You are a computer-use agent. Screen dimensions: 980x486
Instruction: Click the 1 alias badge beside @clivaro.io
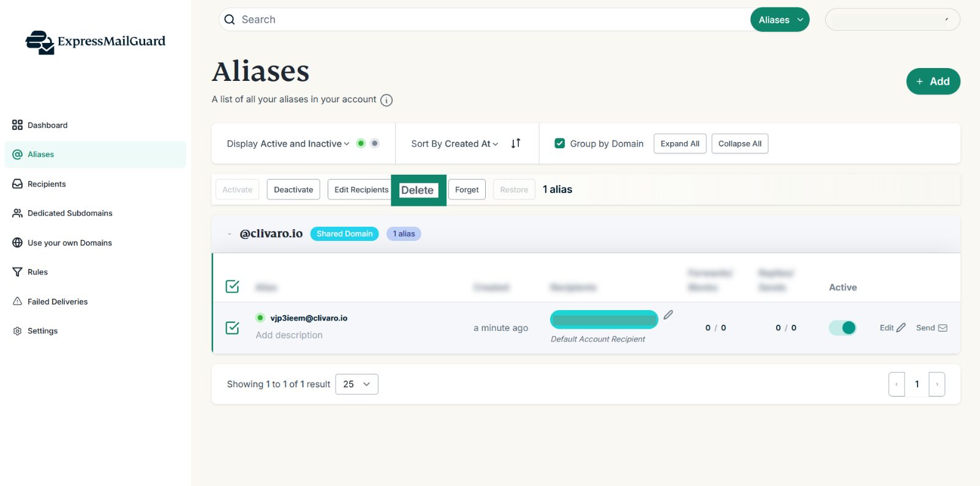(404, 234)
